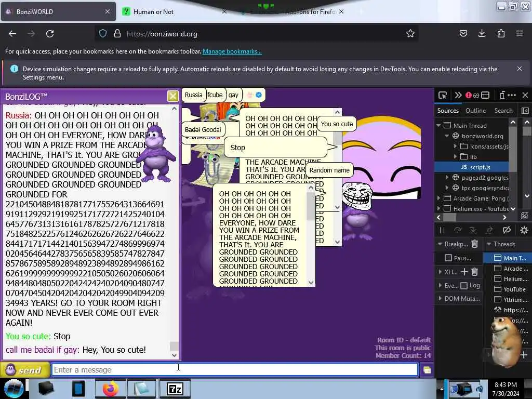Expand DOM Mutation breakpoints section
This screenshot has height=399, width=532.
[440, 299]
